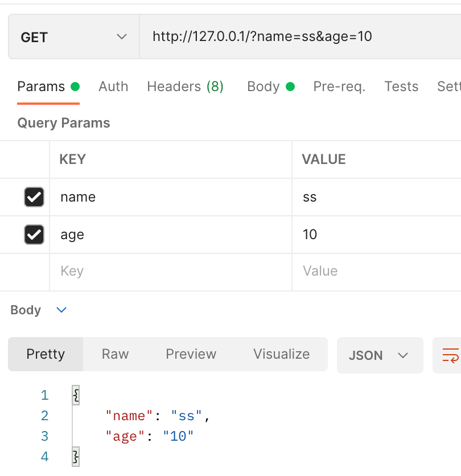Switch response view to Preview
Image resolution: width=461 pixels, height=476 pixels.
coord(191,354)
